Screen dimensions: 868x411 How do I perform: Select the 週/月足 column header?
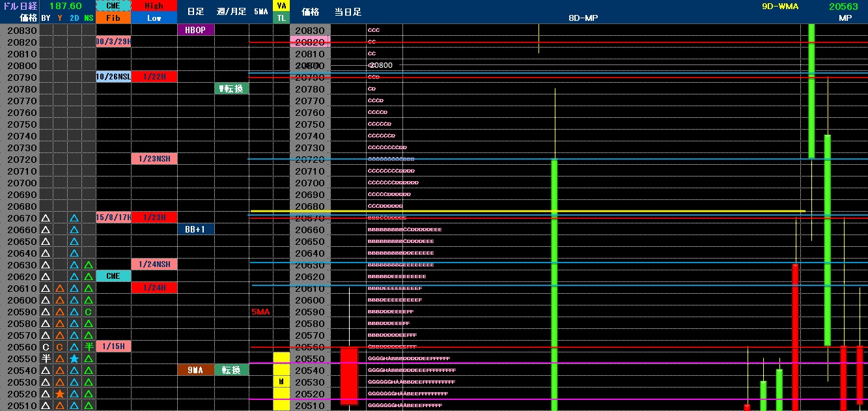click(231, 12)
